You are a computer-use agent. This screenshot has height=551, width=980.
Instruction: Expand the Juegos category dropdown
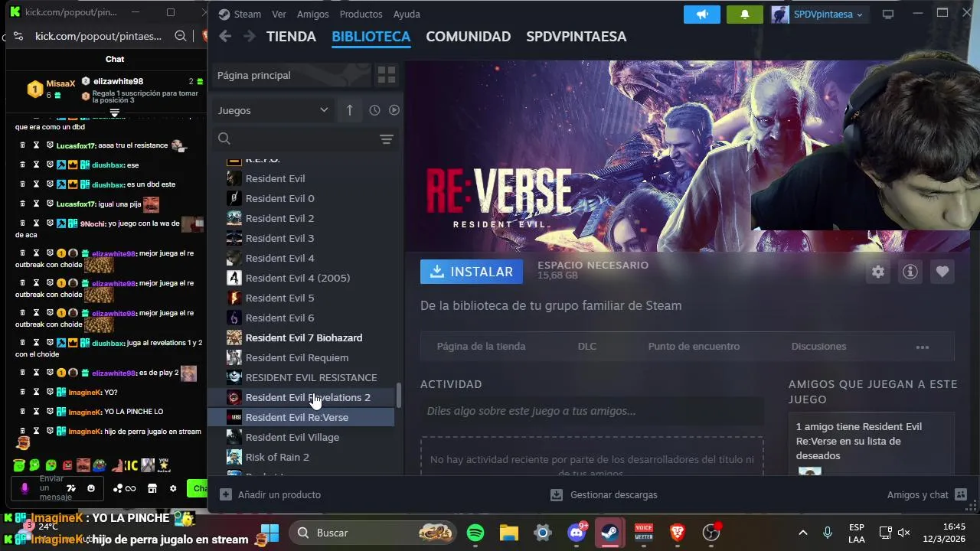[273, 110]
